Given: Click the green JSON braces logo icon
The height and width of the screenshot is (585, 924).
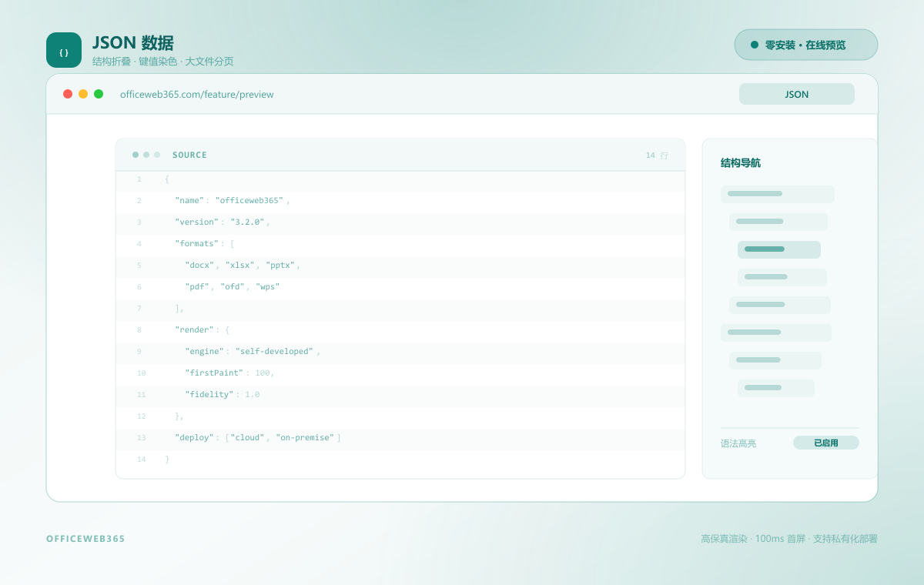Looking at the screenshot, I should pos(64,50).
